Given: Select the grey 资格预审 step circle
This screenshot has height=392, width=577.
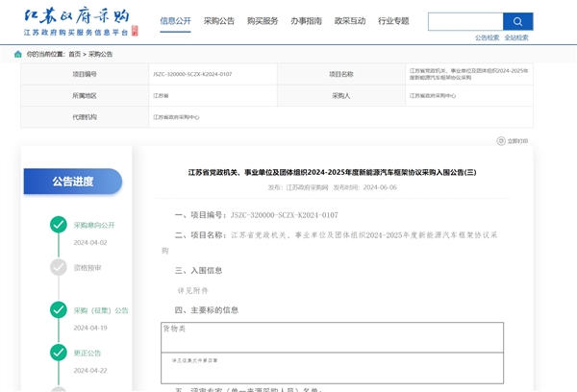Looking at the screenshot, I should pos(59,267).
